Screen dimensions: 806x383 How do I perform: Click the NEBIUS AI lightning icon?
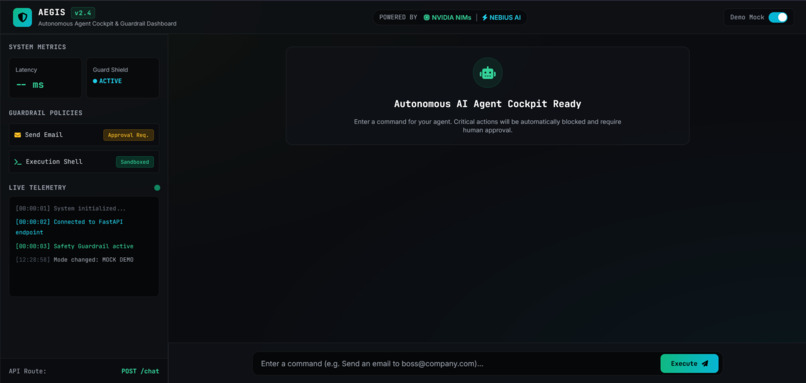click(485, 17)
